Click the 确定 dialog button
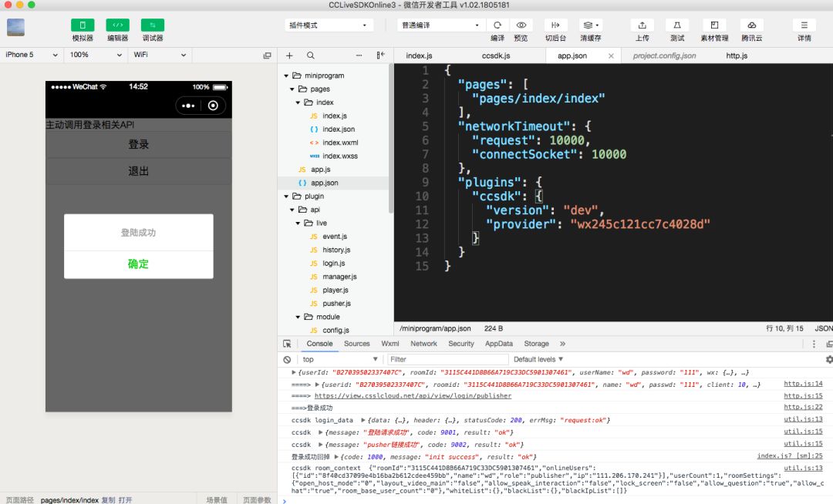This screenshot has width=833, height=504. coord(139,264)
